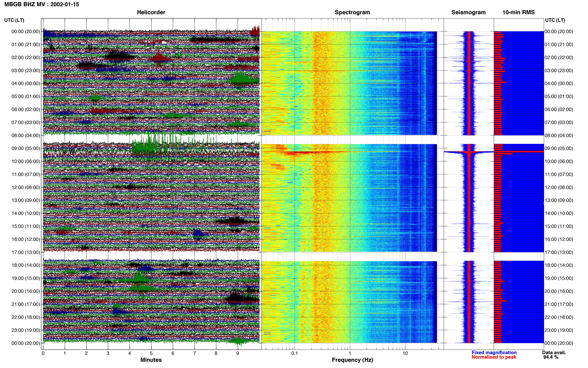Click tick label '5' on the Minutes axis
The height and width of the screenshot is (368, 588).
point(151,353)
